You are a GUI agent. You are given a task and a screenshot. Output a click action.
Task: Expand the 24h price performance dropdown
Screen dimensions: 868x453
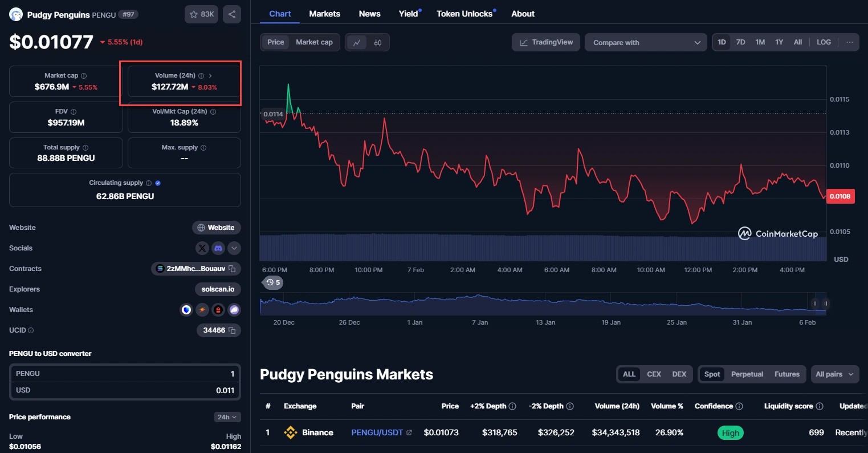tap(227, 417)
